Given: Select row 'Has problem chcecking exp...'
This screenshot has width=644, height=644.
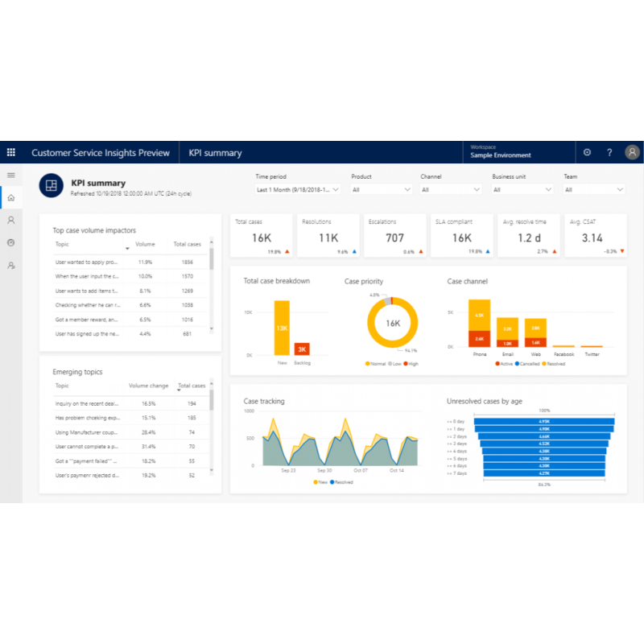Looking at the screenshot, I should pyautogui.click(x=130, y=418).
